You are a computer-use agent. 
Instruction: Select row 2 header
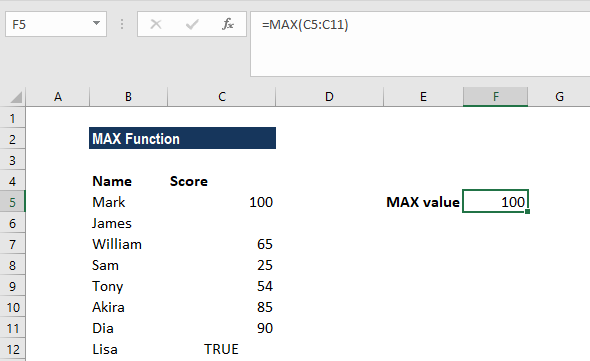12,139
